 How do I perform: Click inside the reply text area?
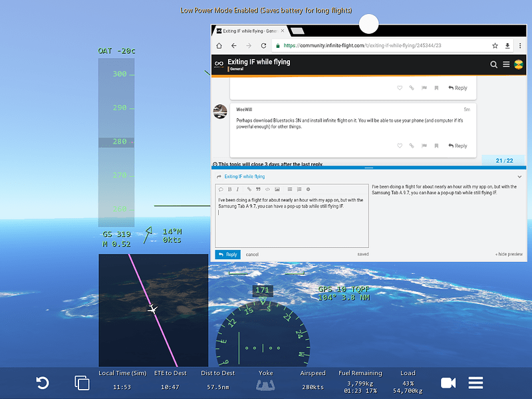click(292, 221)
